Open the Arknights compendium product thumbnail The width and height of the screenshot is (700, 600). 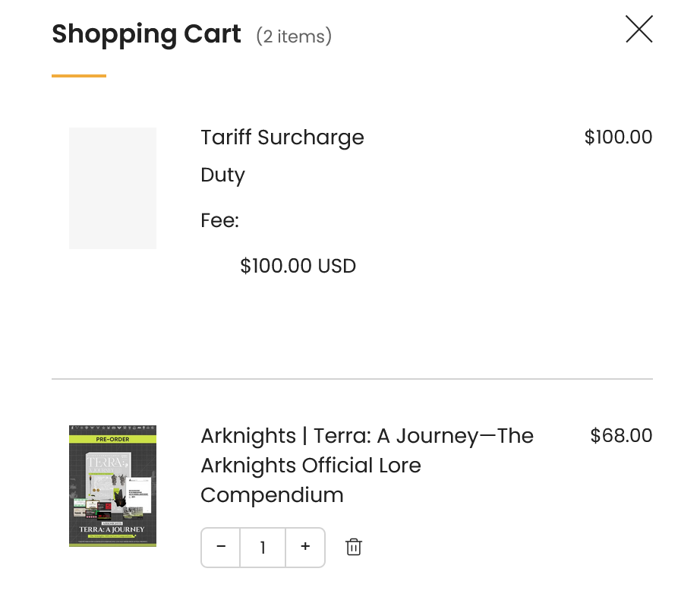point(112,486)
